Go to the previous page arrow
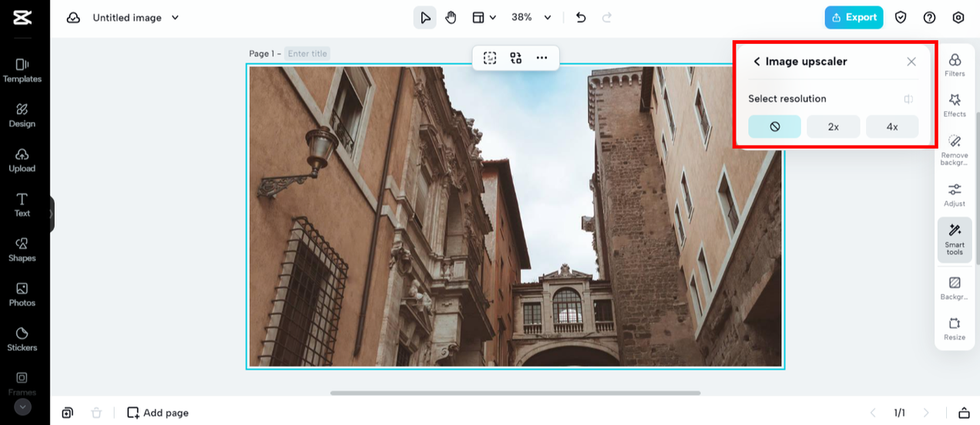980x425 pixels. point(873,413)
